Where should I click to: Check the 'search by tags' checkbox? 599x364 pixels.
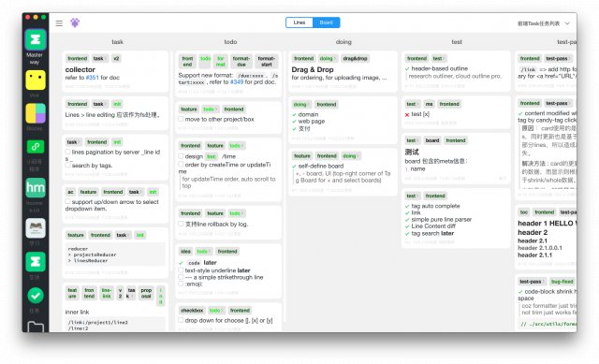(68, 165)
